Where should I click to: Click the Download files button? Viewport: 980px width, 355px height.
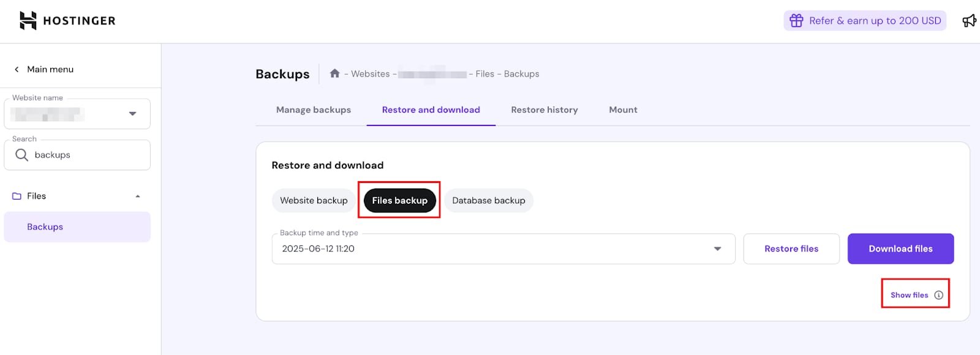(900, 249)
